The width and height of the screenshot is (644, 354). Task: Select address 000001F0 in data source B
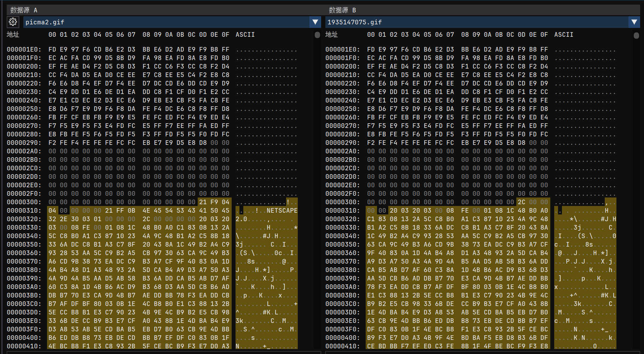(x=343, y=58)
